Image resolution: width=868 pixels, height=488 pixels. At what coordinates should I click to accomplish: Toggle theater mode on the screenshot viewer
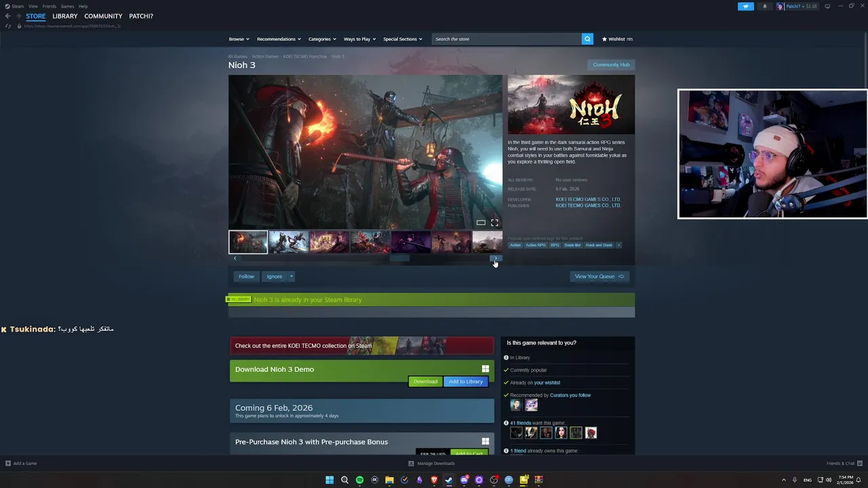pyautogui.click(x=481, y=222)
